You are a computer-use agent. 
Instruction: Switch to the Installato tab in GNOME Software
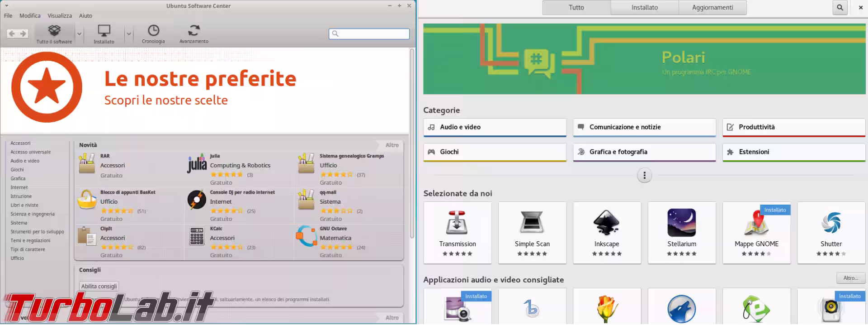(645, 7)
